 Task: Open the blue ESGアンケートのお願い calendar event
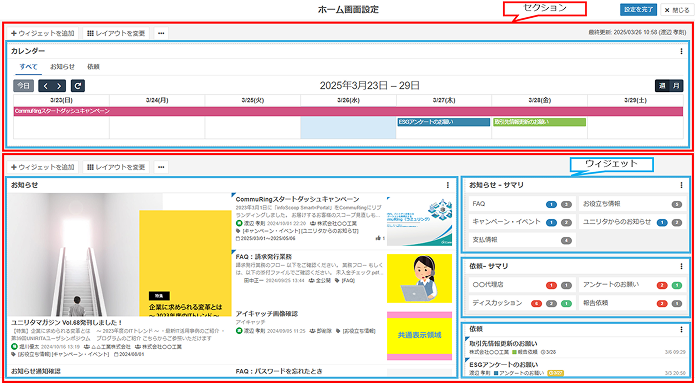click(x=443, y=122)
